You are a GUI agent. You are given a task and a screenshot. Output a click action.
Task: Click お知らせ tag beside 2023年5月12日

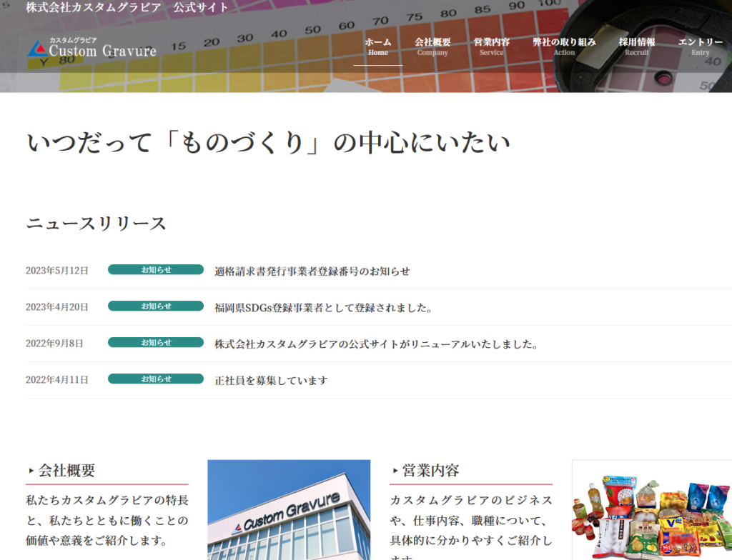156,270
